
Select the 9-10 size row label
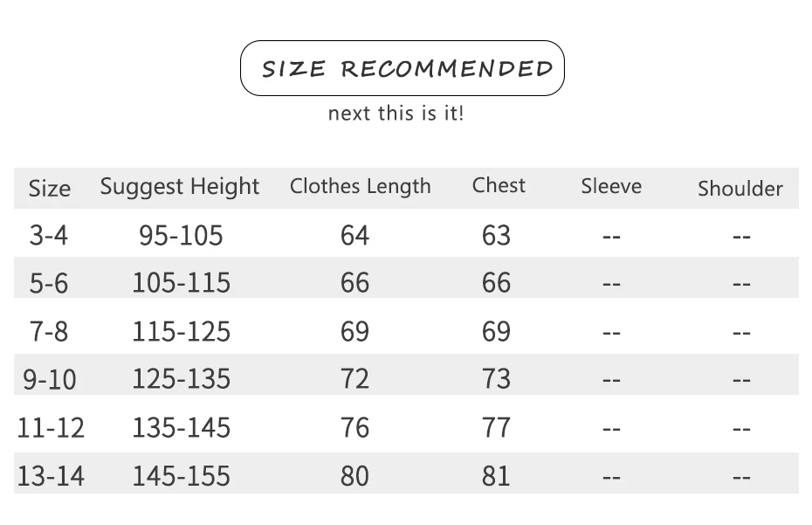point(50,379)
